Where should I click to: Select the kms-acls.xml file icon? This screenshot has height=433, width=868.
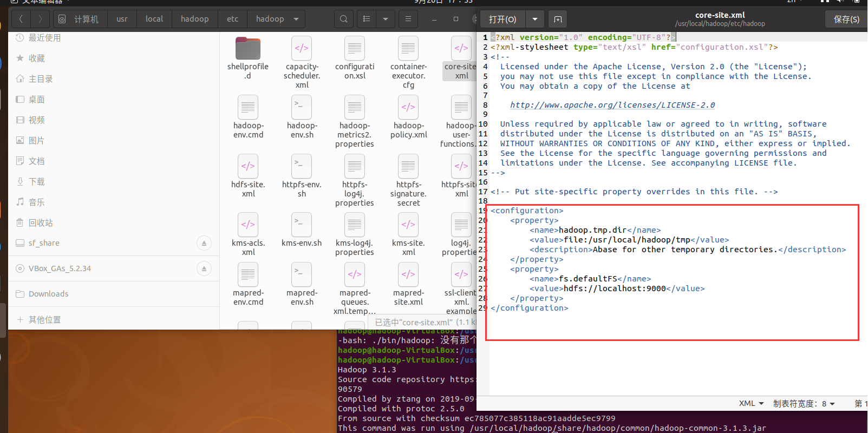248,225
